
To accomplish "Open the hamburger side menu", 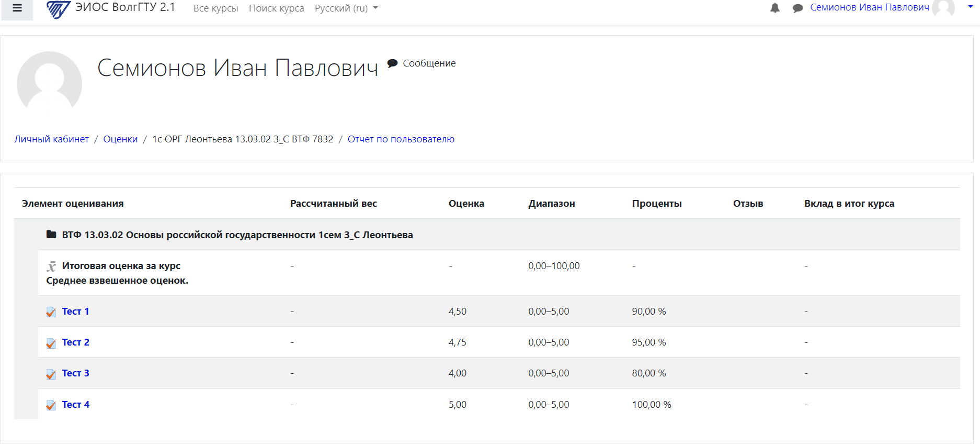I will tap(17, 8).
